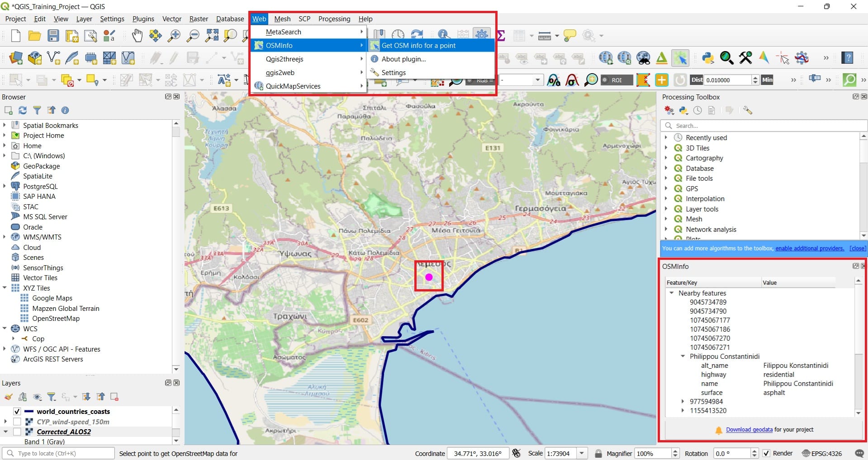Open the Vector menu
868x460 pixels.
click(x=172, y=19)
